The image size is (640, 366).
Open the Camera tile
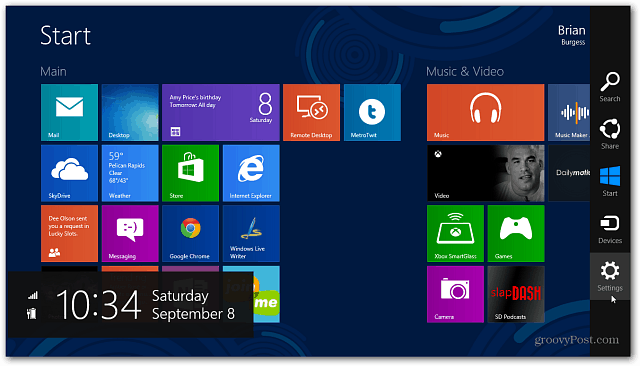[456, 294]
